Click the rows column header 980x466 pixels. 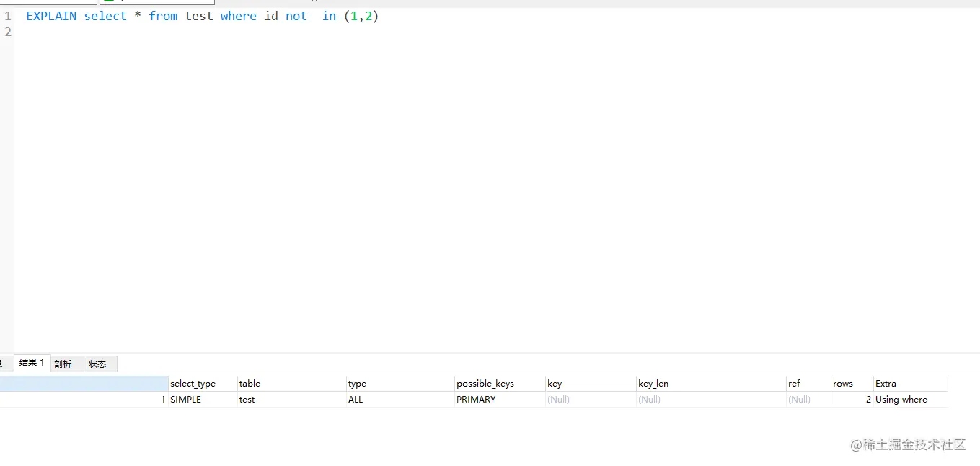tap(852, 384)
